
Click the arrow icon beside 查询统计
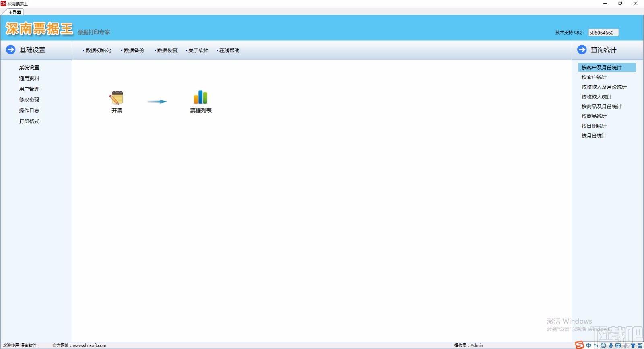coord(582,50)
